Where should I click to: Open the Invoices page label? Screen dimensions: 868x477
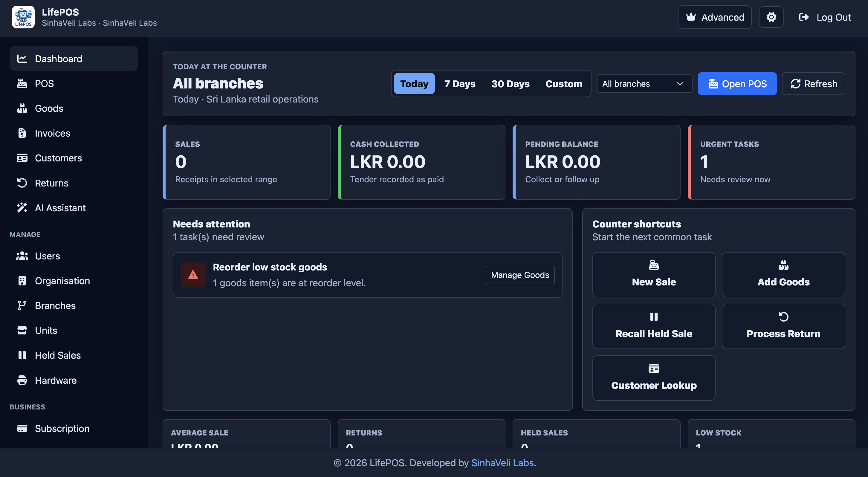click(53, 133)
